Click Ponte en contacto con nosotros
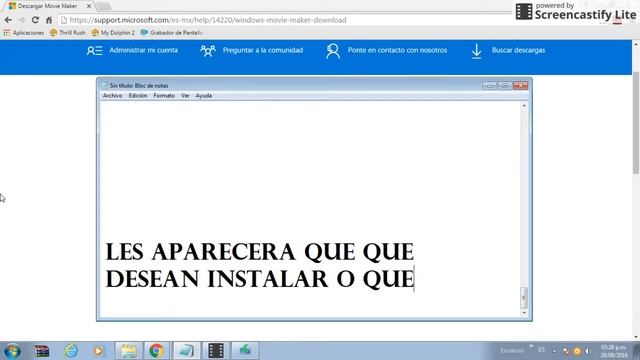Screen dimensions: 640x360 tap(397, 50)
